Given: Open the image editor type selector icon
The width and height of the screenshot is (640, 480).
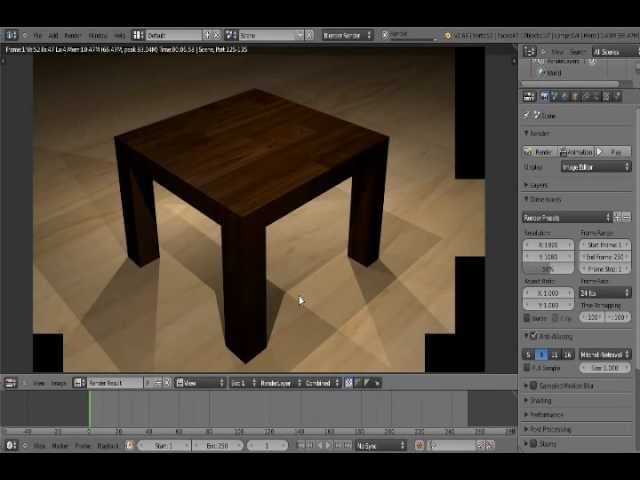Looking at the screenshot, I should (x=10, y=383).
